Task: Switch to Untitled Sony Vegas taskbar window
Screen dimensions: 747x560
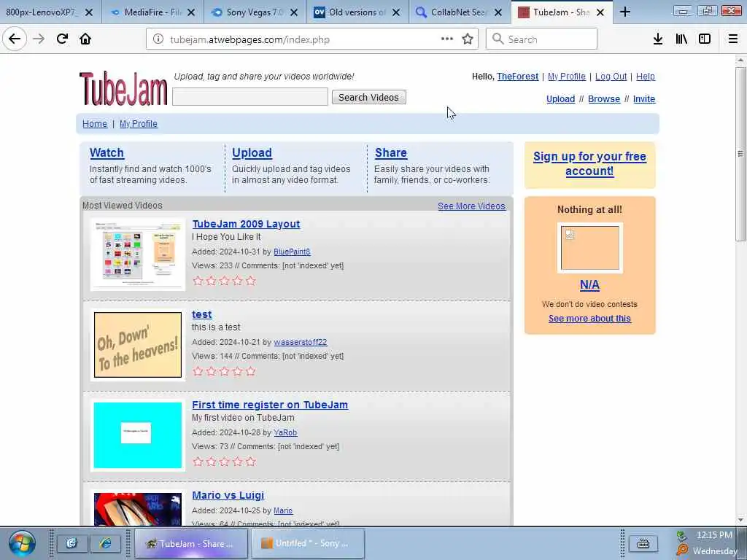Action: pos(308,543)
